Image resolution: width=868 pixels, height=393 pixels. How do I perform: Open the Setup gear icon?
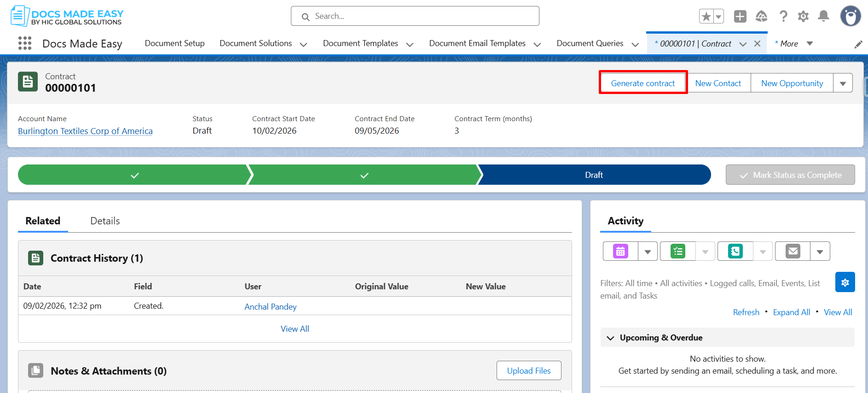[x=803, y=17]
